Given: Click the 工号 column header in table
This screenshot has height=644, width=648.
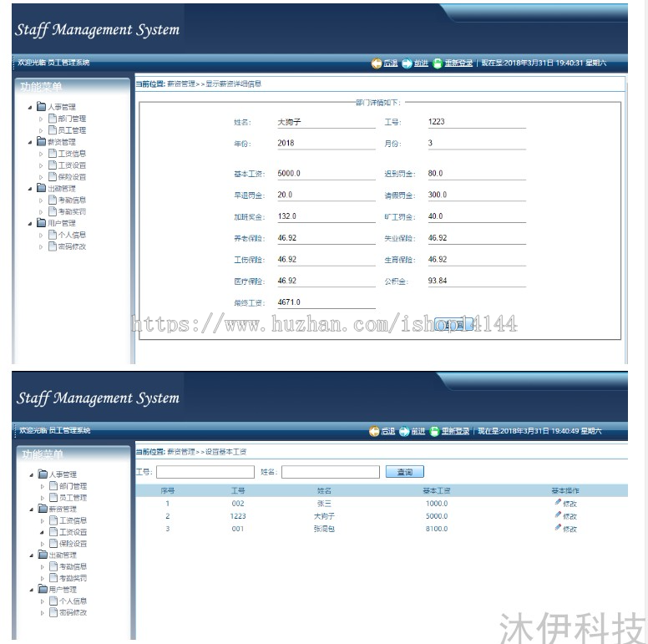Looking at the screenshot, I should point(238,490).
